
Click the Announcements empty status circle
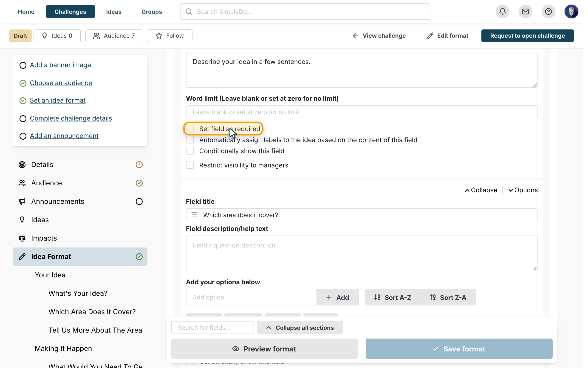139,201
